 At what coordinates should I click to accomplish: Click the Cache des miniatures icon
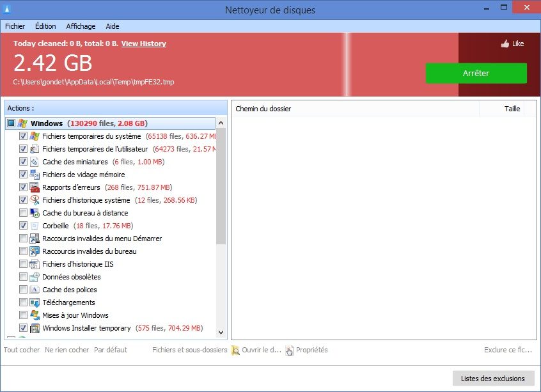pos(35,162)
